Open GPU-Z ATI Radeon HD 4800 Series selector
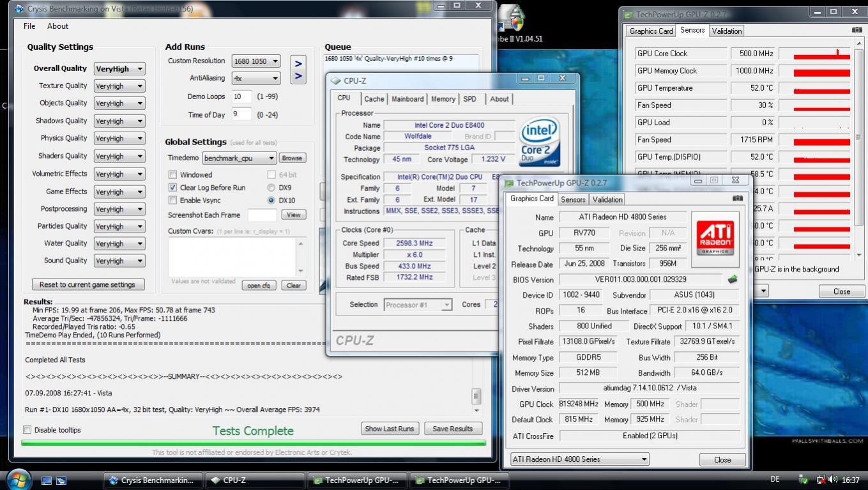Image resolution: width=868 pixels, height=490 pixels. coord(579,459)
